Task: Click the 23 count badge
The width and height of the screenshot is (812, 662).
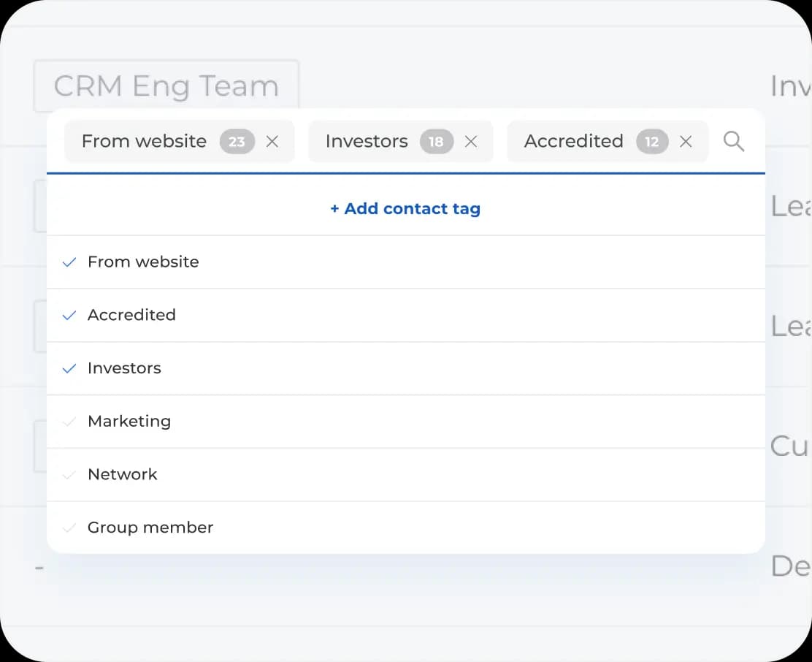Action: click(x=237, y=142)
